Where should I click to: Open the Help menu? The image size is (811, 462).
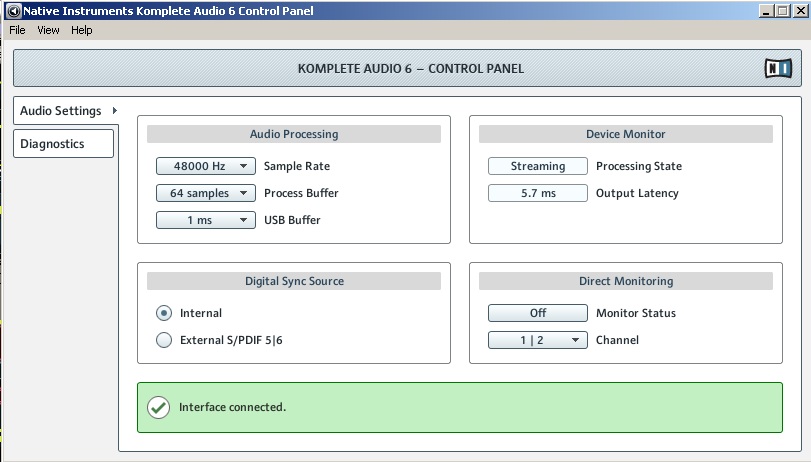(x=82, y=30)
